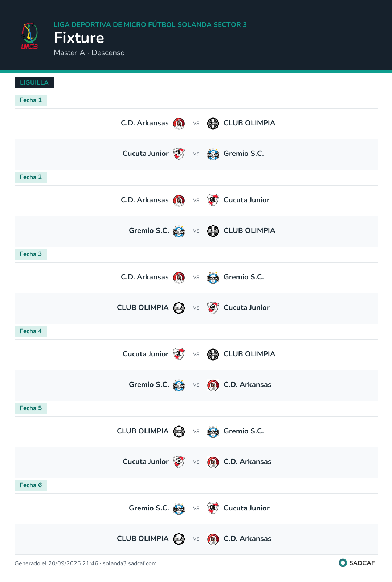392x582 pixels.
Task: Click the LMD3 league logo in header
Action: [29, 36]
